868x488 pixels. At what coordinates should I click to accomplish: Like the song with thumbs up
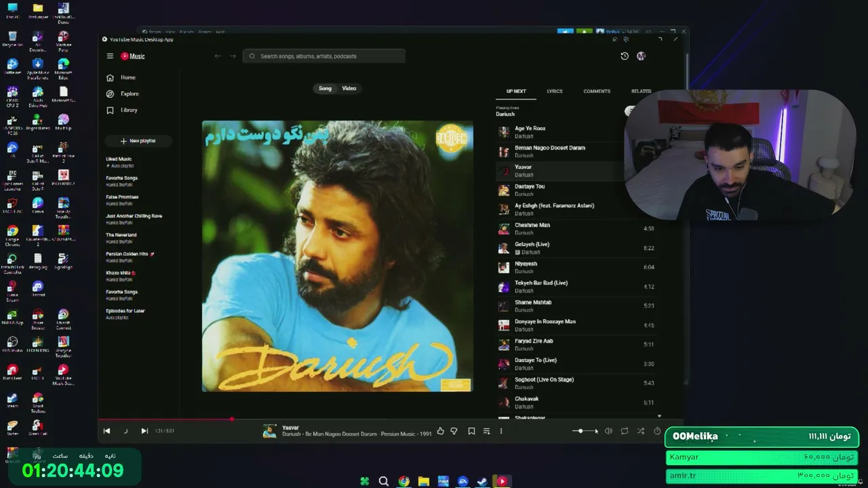click(x=440, y=431)
